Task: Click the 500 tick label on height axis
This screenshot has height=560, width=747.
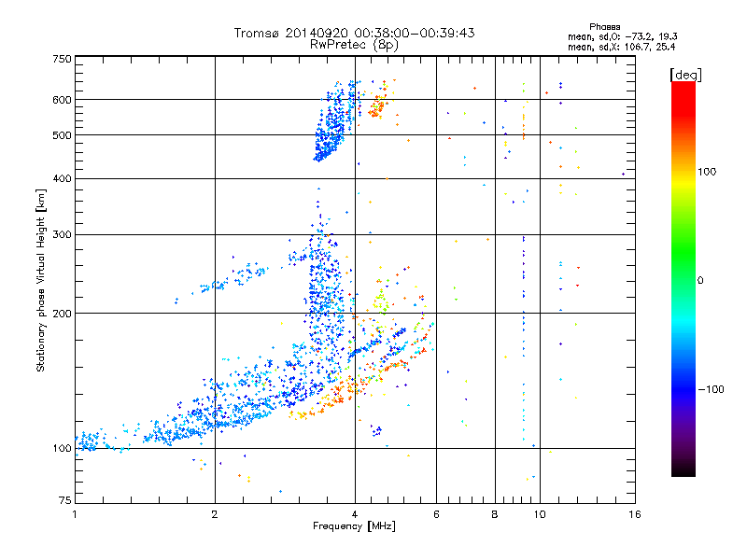Action: (62, 135)
